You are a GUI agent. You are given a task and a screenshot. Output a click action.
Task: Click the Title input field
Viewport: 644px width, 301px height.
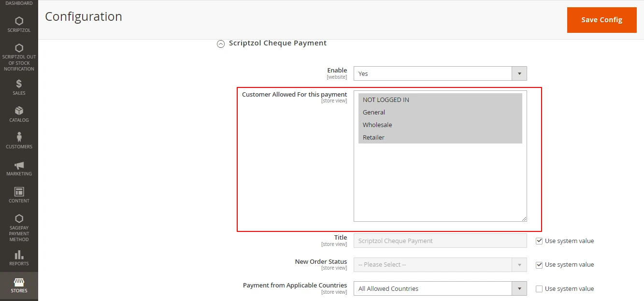(440, 241)
